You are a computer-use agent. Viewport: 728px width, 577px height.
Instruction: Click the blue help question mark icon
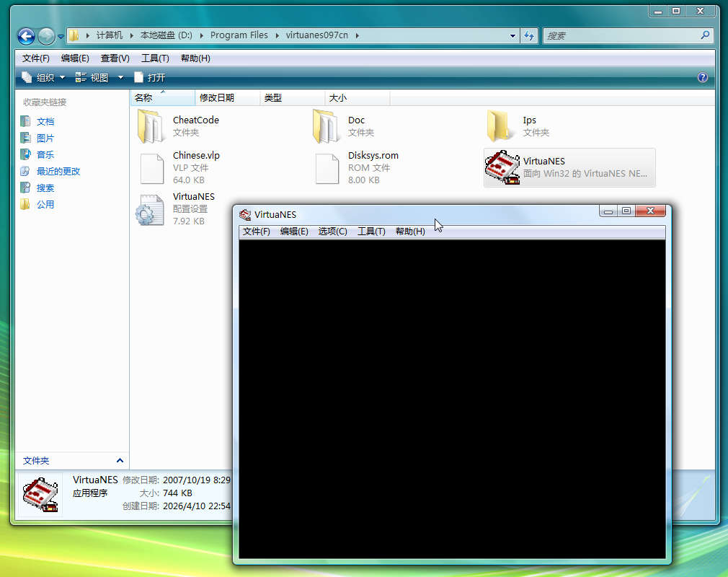tap(703, 77)
